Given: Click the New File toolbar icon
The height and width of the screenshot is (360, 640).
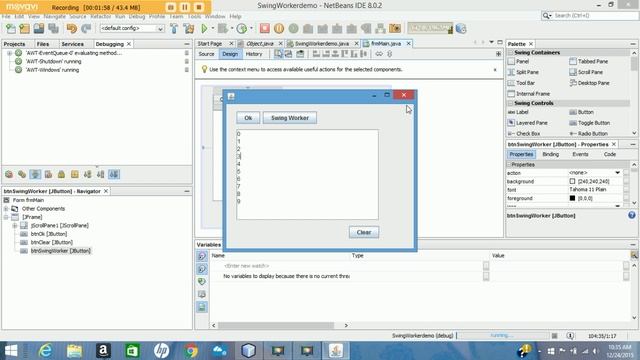Looking at the screenshot, I should pos(11,29).
